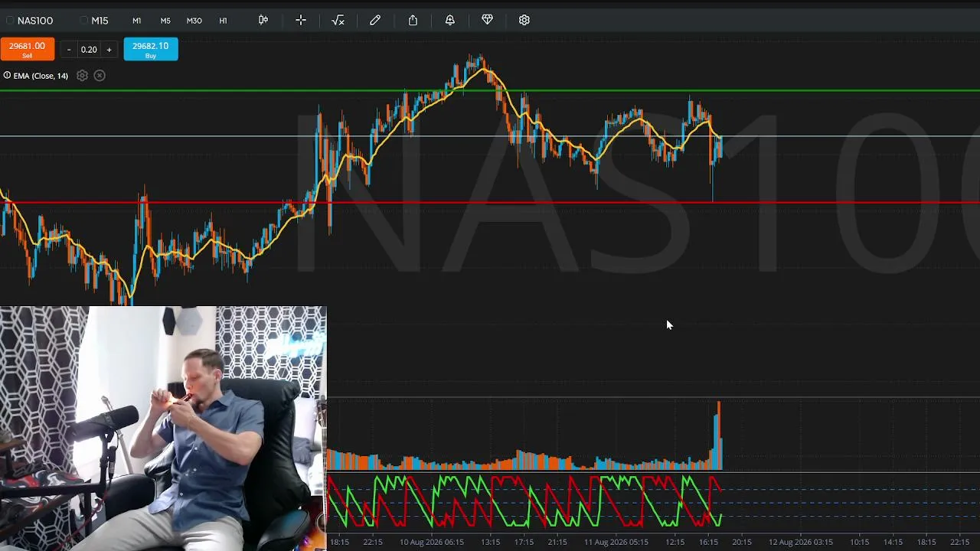Image resolution: width=980 pixels, height=551 pixels.
Task: Click the 0.20 lot size field
Action: tap(89, 50)
